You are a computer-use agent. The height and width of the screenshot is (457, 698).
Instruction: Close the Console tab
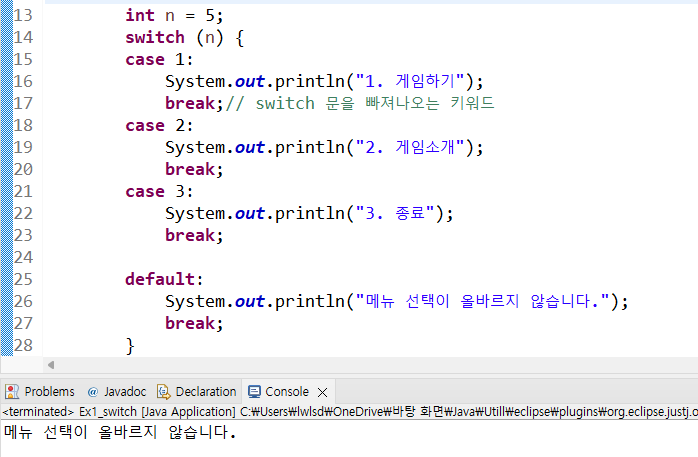tap(323, 392)
